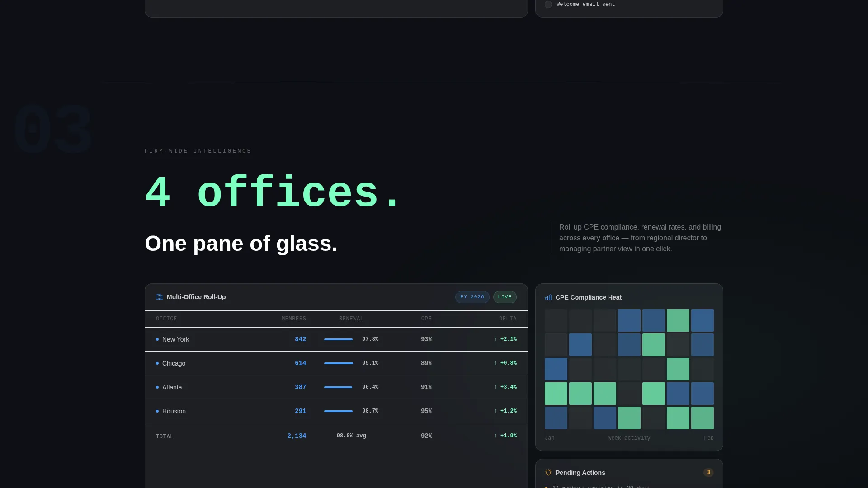This screenshot has width=868, height=488.
Task: Click Houston member count 291
Action: coord(300,411)
